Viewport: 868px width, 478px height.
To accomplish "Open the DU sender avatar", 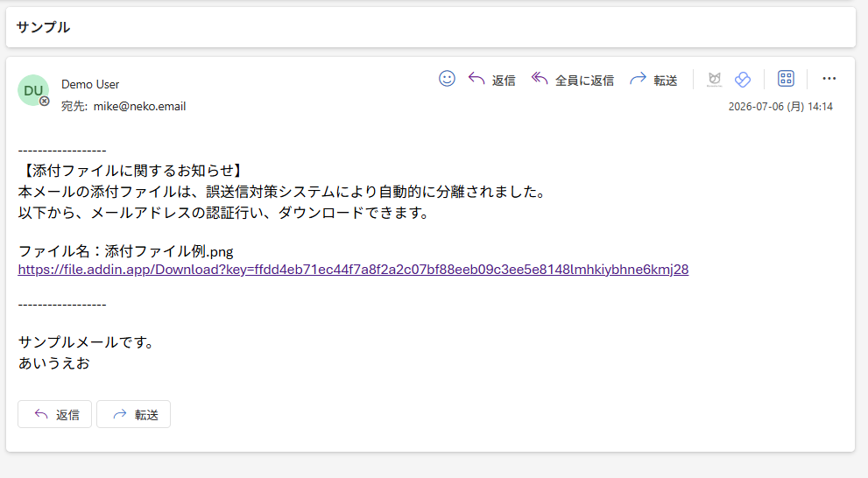I will click(33, 90).
